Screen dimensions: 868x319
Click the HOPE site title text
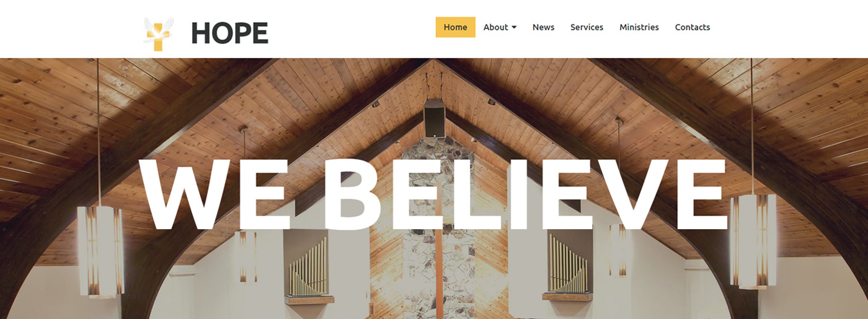pos(230,33)
